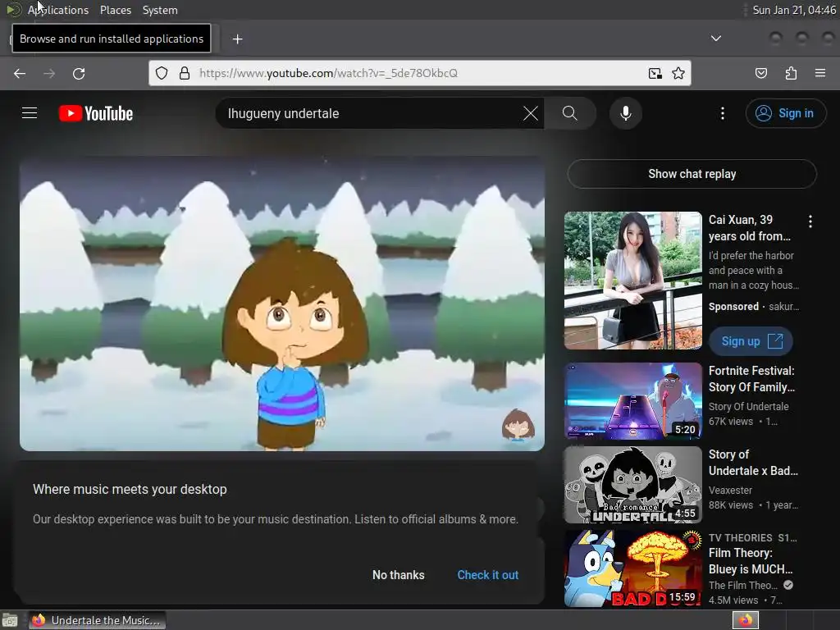Go to the YouTube home logo

96,113
